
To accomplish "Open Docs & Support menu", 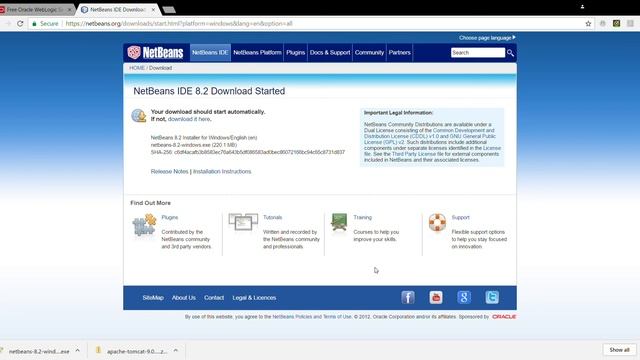I will [330, 53].
